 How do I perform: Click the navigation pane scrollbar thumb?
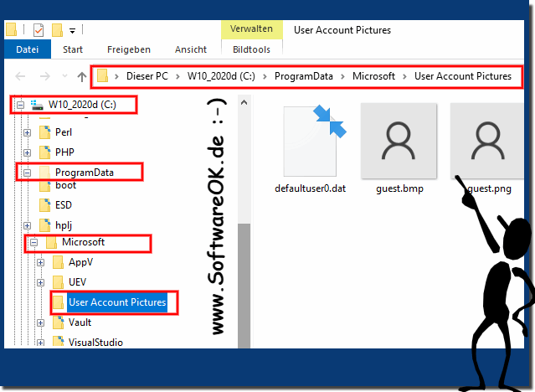244,286
